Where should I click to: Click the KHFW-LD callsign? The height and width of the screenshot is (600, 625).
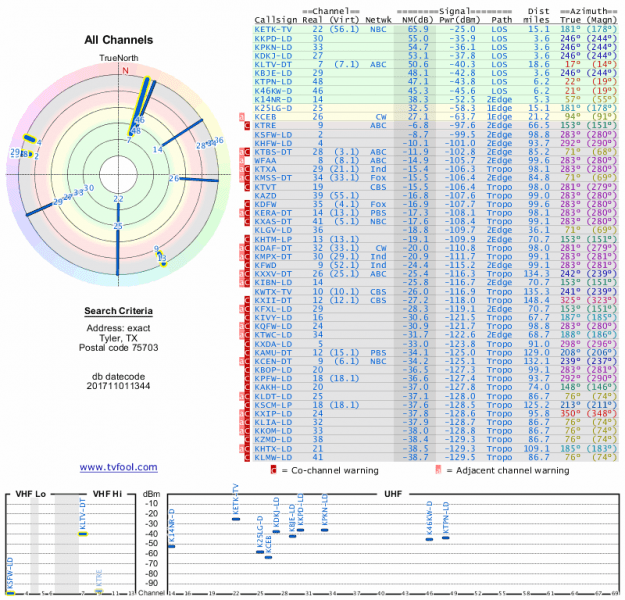tap(273, 143)
